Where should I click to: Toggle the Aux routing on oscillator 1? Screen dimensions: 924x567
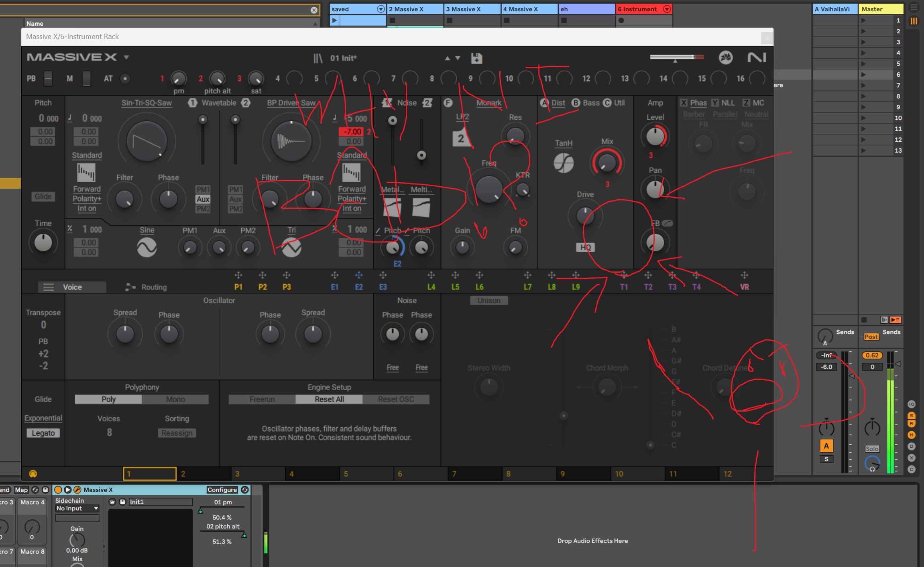pos(203,199)
